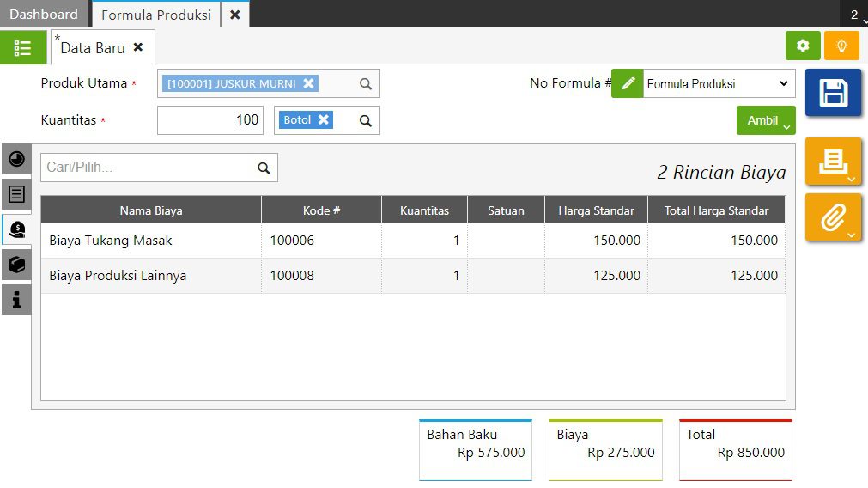Open the green gear settings button
The height and width of the screenshot is (488, 868).
point(803,46)
